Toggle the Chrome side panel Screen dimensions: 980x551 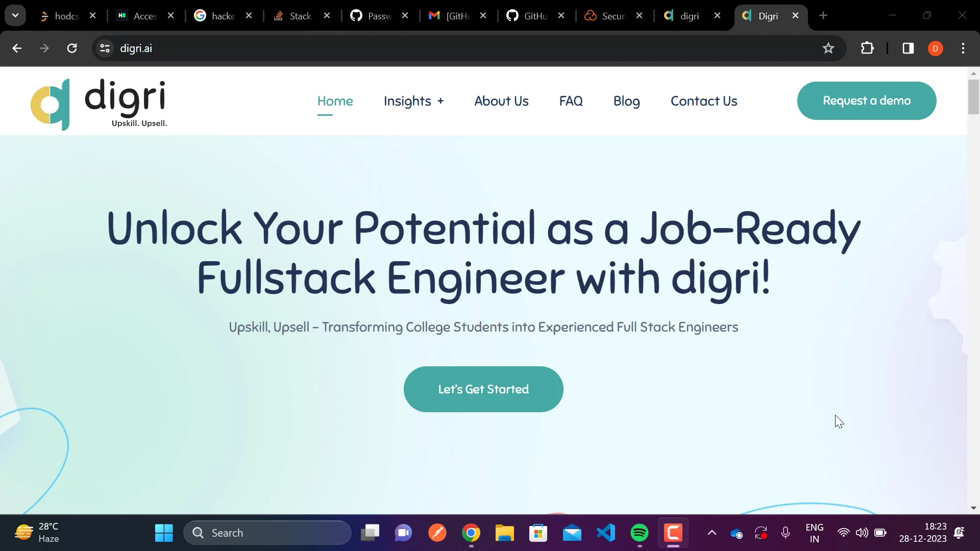click(x=908, y=48)
